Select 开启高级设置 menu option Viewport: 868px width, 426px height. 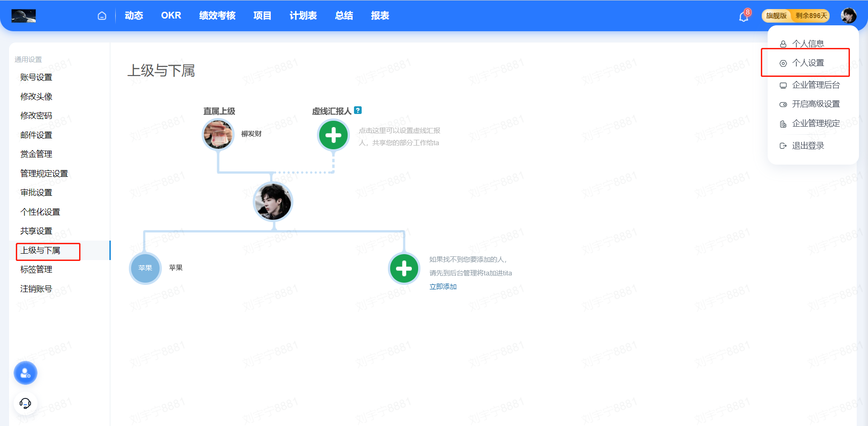816,104
